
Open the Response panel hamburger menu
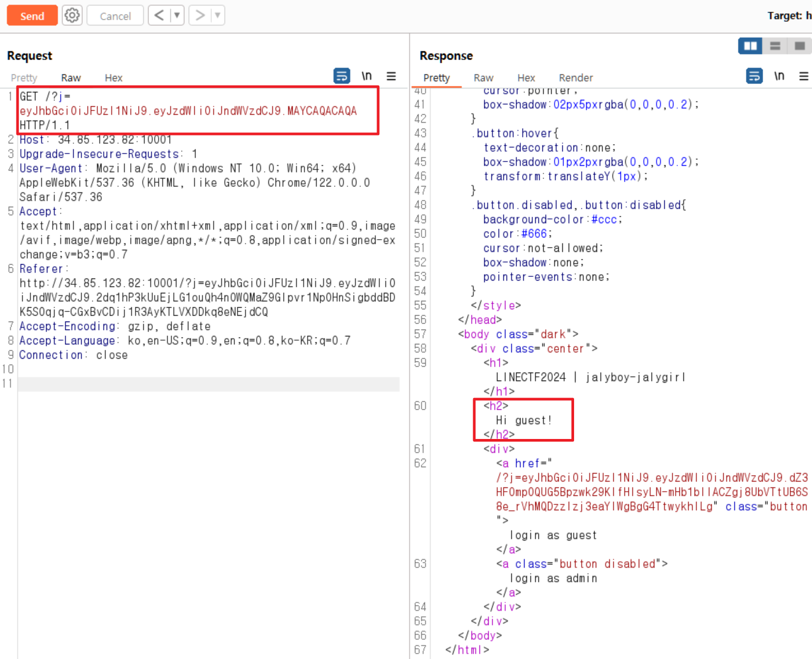(804, 76)
